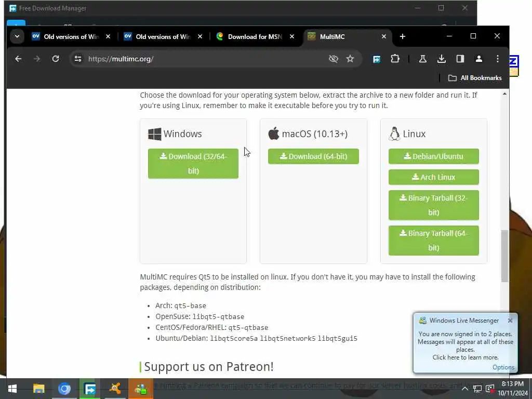Click the OpenSuse: libqt5-qtbase list item
The width and height of the screenshot is (532, 399).
[200, 316]
